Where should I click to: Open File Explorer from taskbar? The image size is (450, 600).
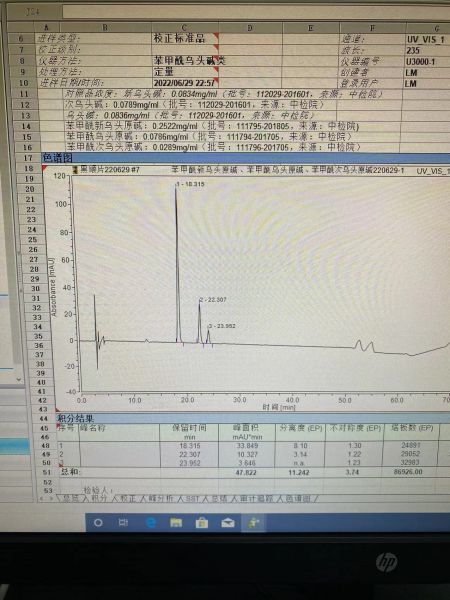coord(176,523)
